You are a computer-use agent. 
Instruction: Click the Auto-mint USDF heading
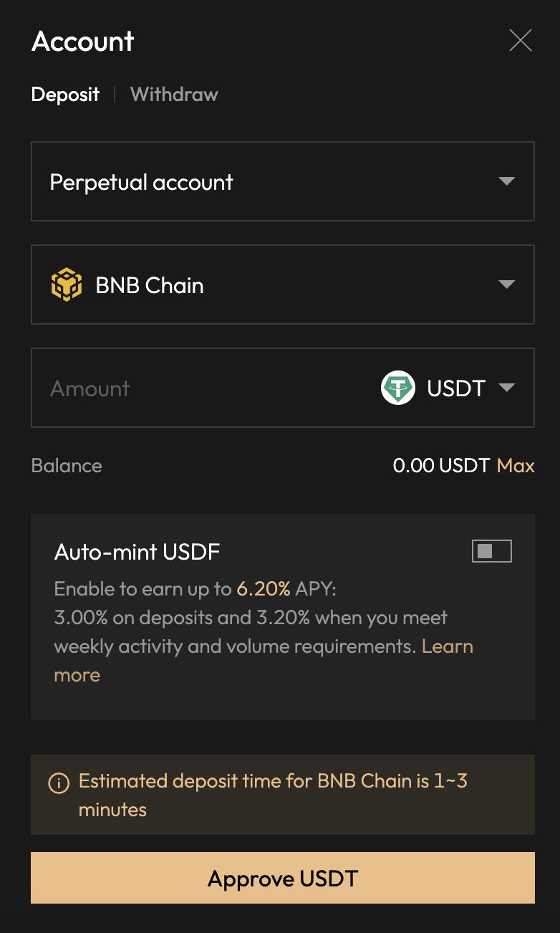[x=137, y=552]
